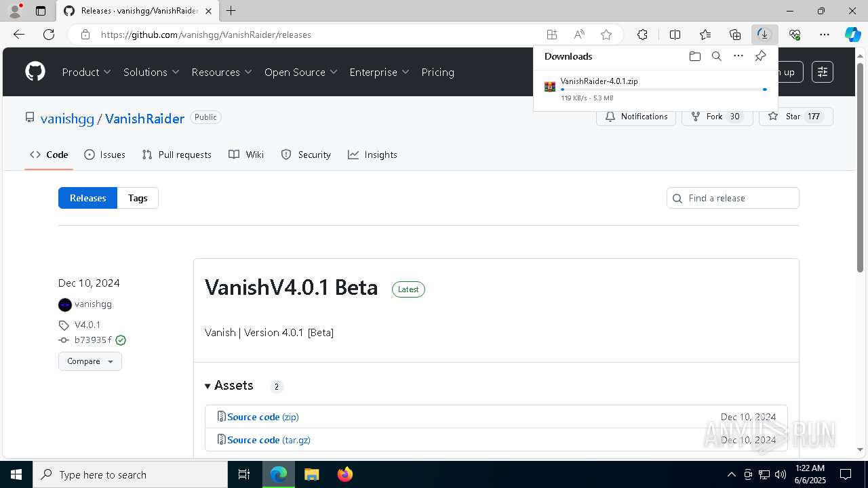The width and height of the screenshot is (868, 488).
Task: Open File Explorer from the taskbar
Action: [x=311, y=474]
